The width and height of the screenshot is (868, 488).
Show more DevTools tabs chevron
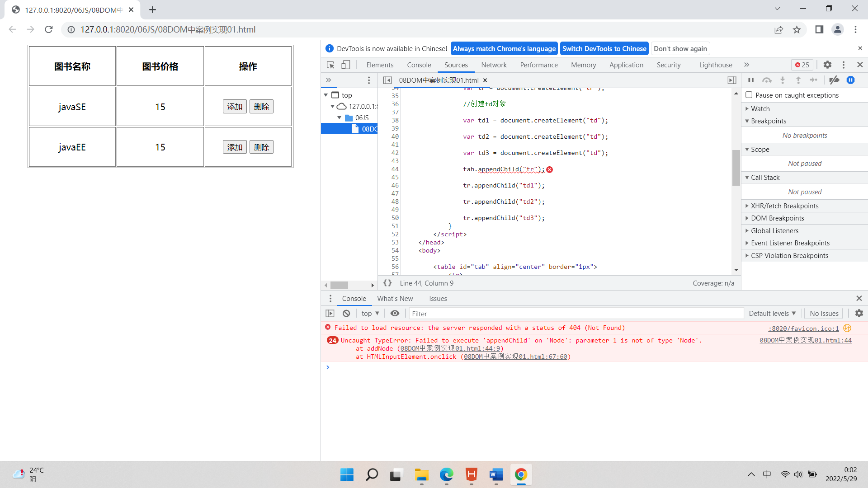click(x=746, y=65)
